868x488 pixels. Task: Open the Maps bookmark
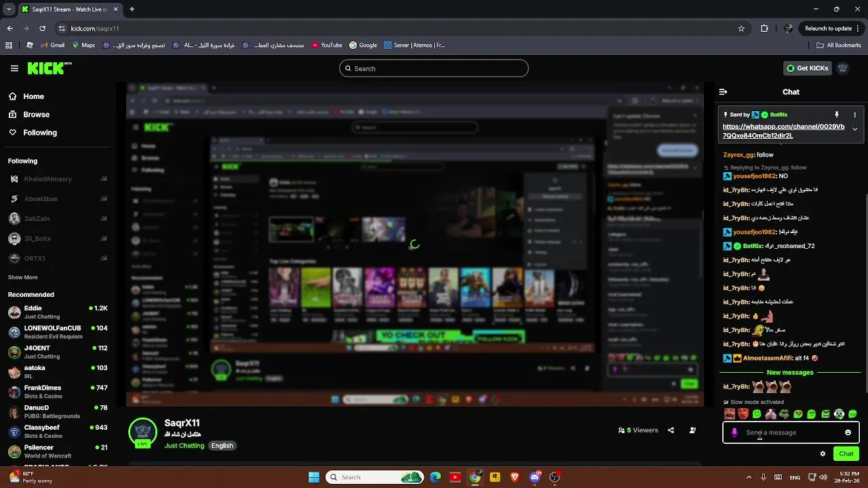(x=83, y=45)
